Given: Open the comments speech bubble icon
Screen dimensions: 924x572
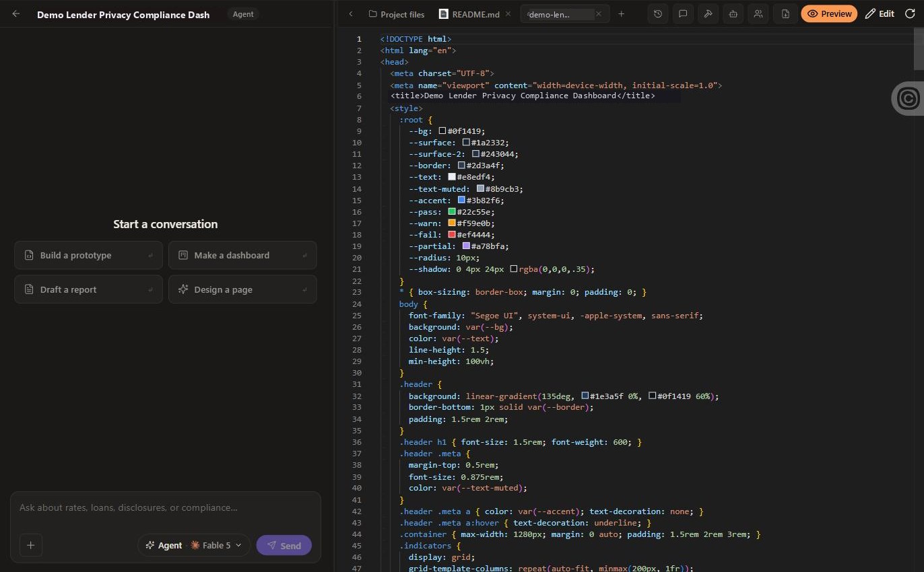Looking at the screenshot, I should click(x=683, y=13).
